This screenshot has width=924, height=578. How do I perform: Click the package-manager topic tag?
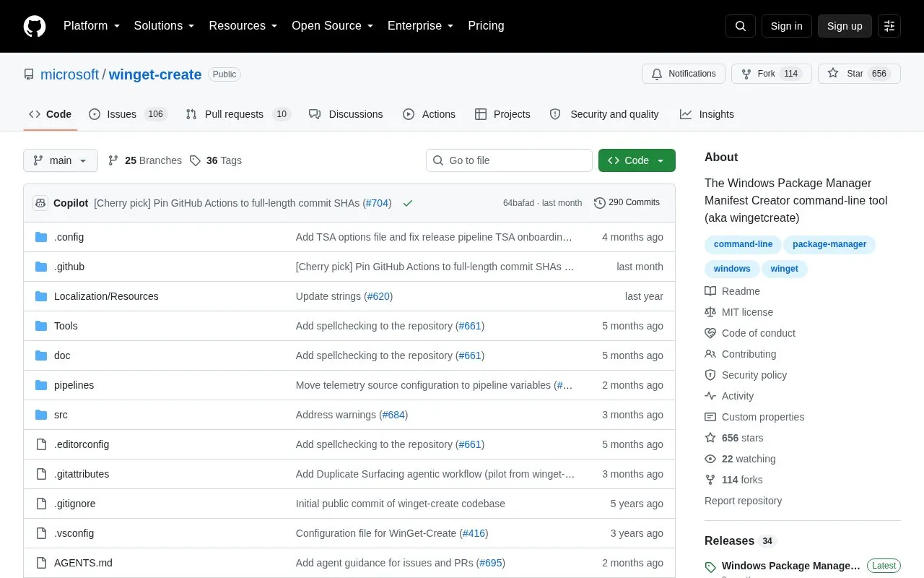[829, 244]
